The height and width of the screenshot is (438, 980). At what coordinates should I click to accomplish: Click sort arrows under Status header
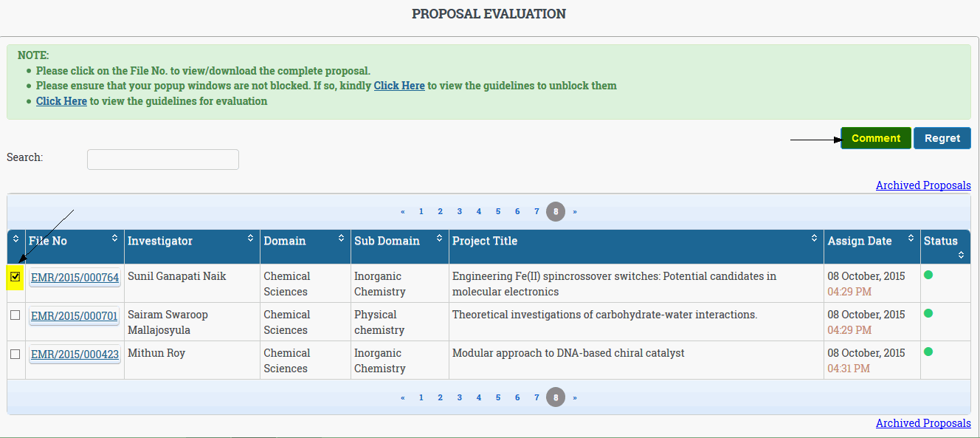point(961,255)
